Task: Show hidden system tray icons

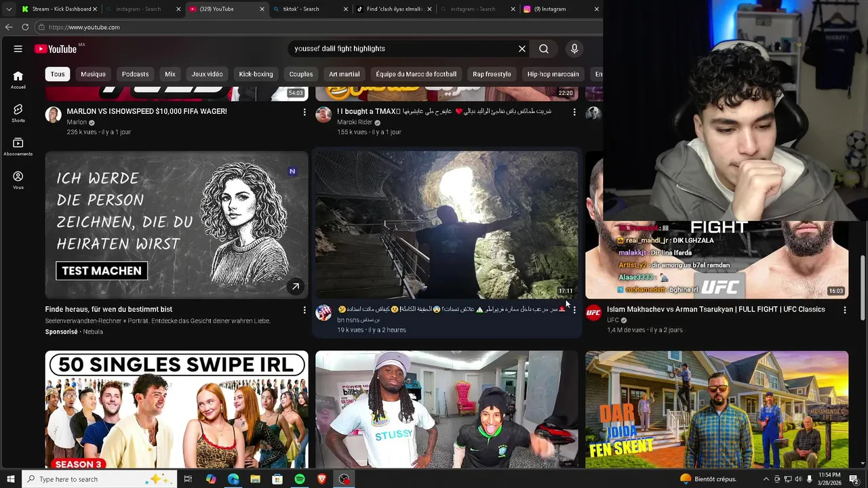Action: (766, 479)
